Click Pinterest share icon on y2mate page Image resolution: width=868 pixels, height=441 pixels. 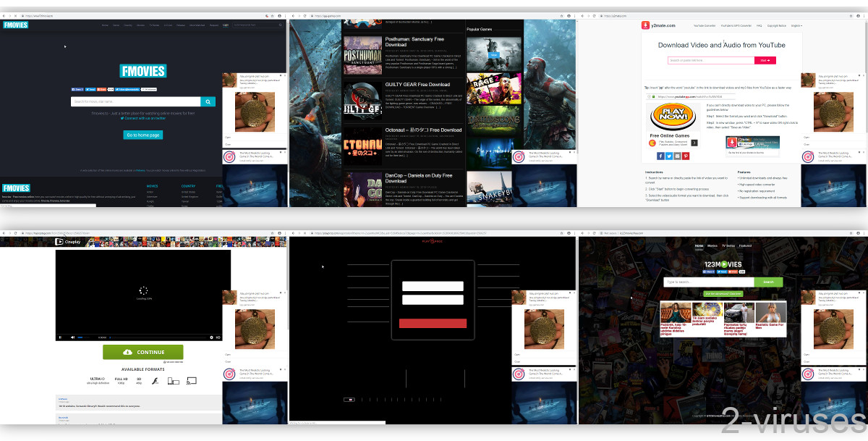(684, 156)
